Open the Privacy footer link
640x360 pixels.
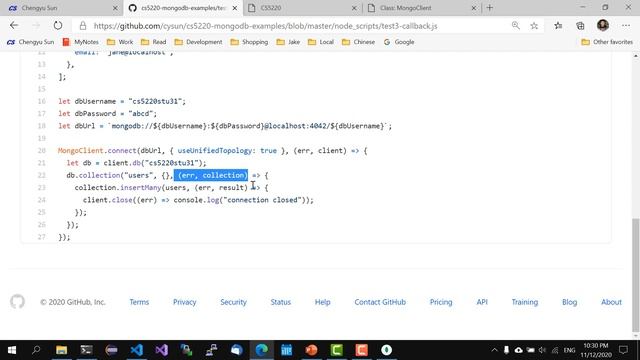184,302
